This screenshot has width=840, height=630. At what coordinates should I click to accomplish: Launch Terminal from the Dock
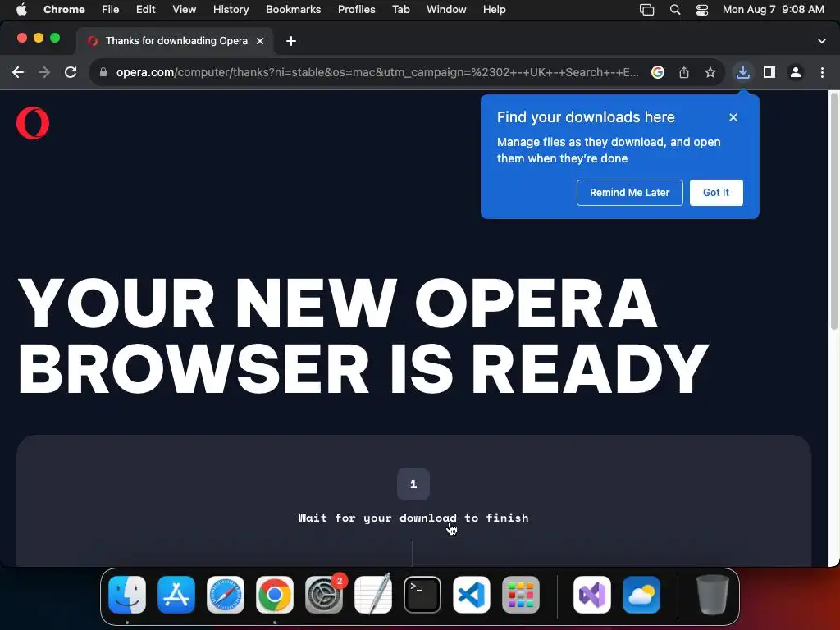[x=422, y=596]
